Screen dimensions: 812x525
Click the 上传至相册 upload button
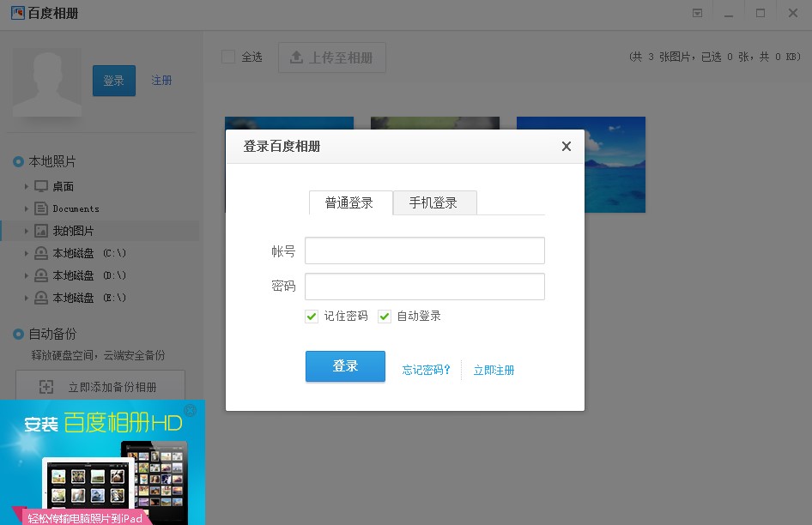pyautogui.click(x=332, y=57)
